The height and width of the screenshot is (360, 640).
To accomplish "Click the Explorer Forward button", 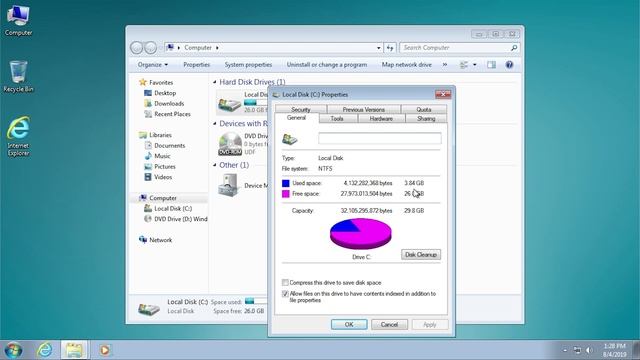I will pos(151,48).
